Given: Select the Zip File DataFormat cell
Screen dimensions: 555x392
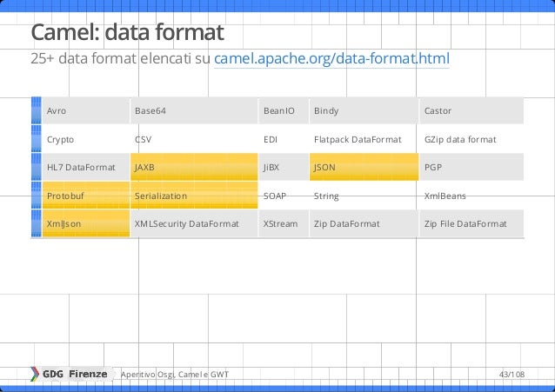Looking at the screenshot, I should (471, 223).
